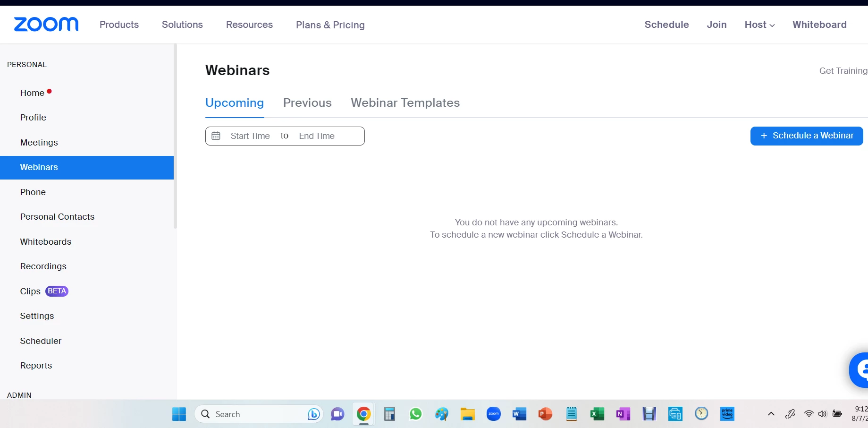868x428 pixels.
Task: Open Home in the sidebar
Action: (x=32, y=93)
